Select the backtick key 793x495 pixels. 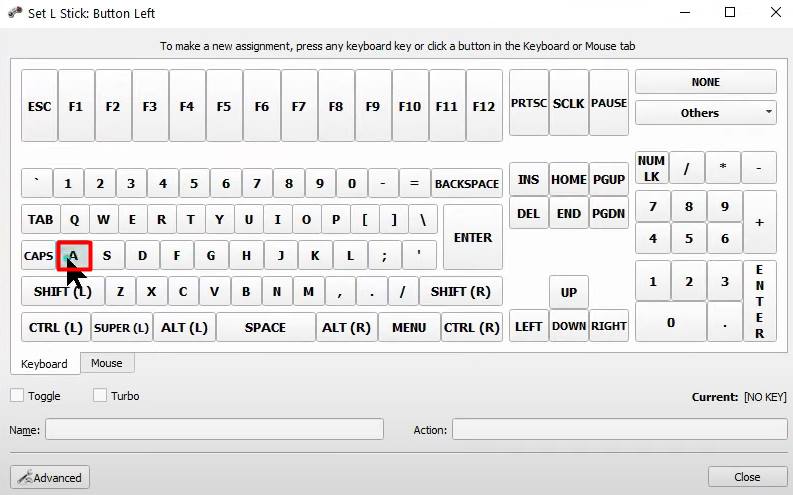point(36,183)
